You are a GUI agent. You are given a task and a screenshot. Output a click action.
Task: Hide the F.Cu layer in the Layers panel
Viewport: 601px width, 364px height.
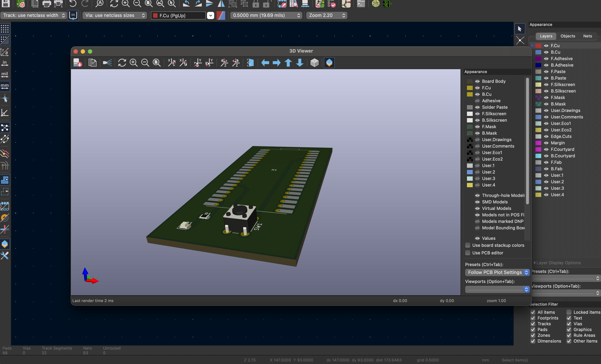coord(546,46)
